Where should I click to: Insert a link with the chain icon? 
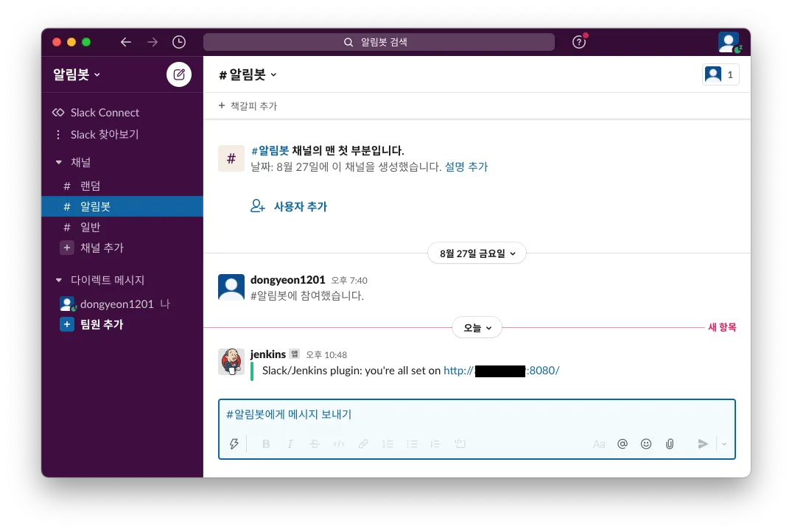(362, 444)
